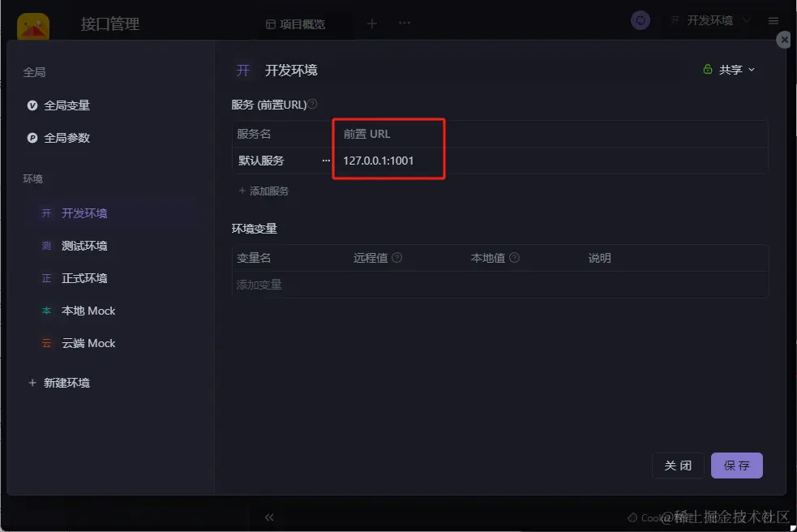Click 添加服务 to add a service
Viewport: 797px width, 532px height.
(264, 191)
